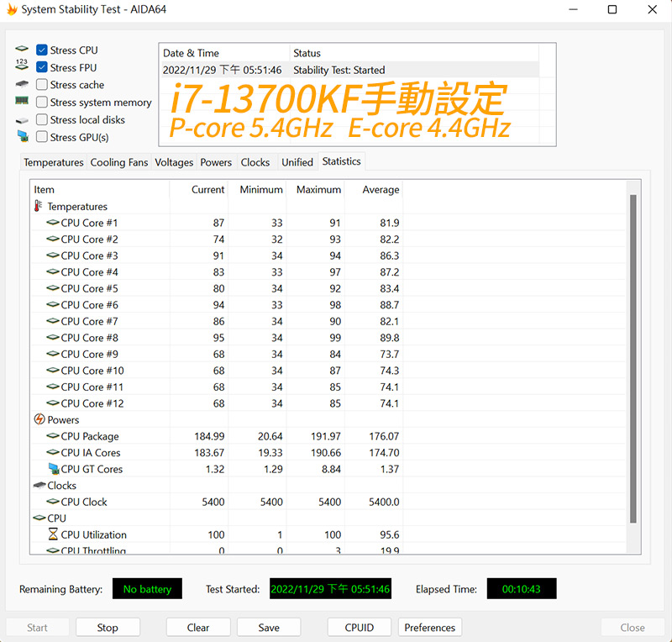Click the Average column header

pos(373,190)
